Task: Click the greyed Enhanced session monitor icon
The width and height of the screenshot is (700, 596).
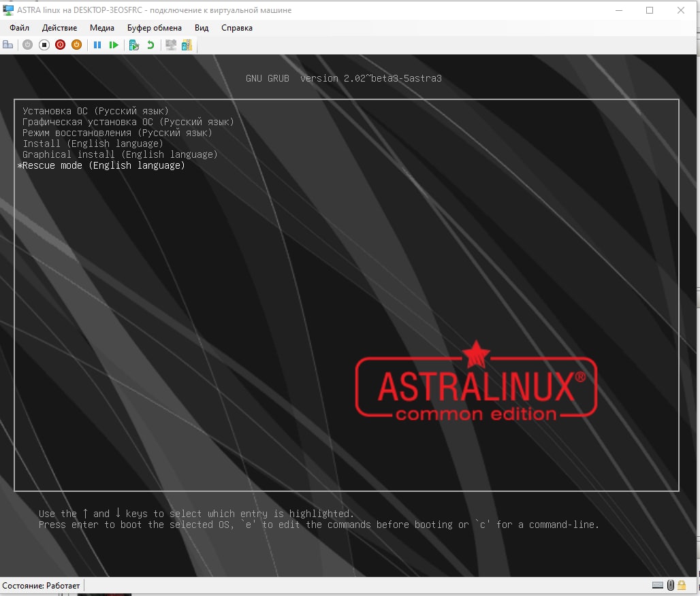Action: tap(171, 45)
